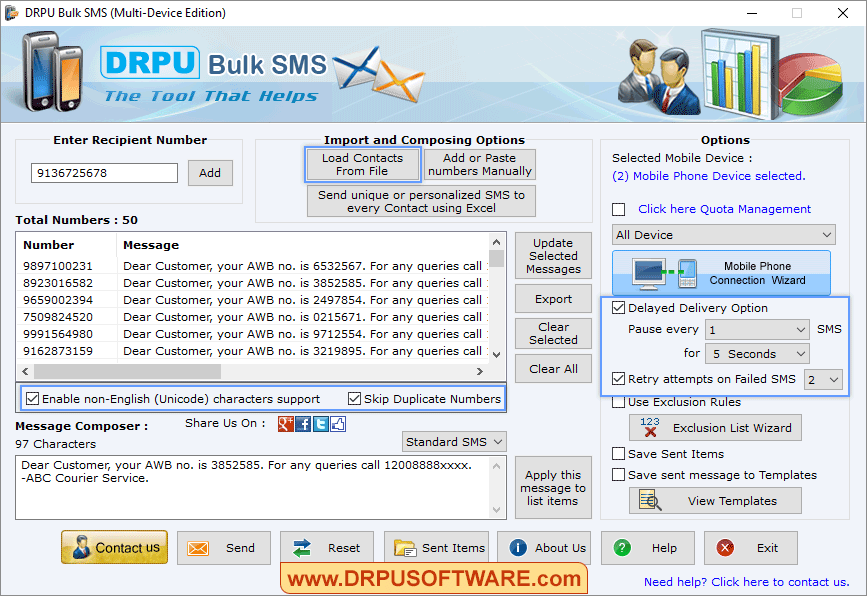This screenshot has height=596, width=867.
Task: Click Apply this message to list items
Action: click(x=553, y=488)
